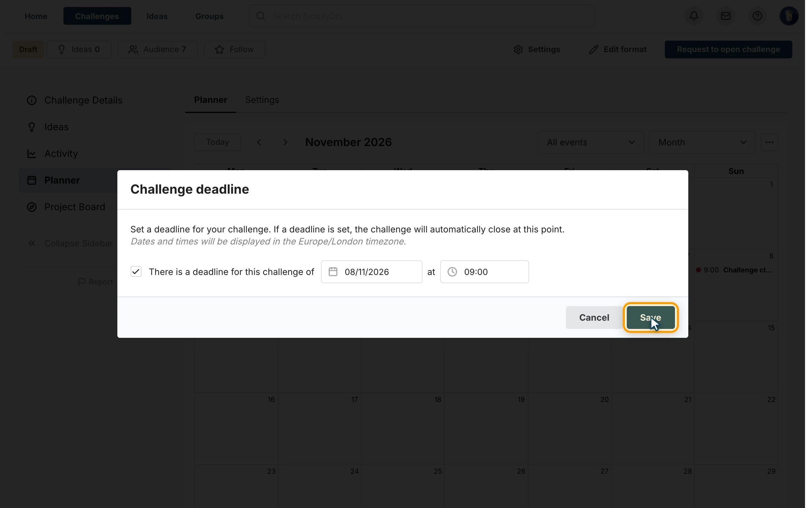Open the Challenges nav item
The height and width of the screenshot is (508, 812).
click(97, 16)
